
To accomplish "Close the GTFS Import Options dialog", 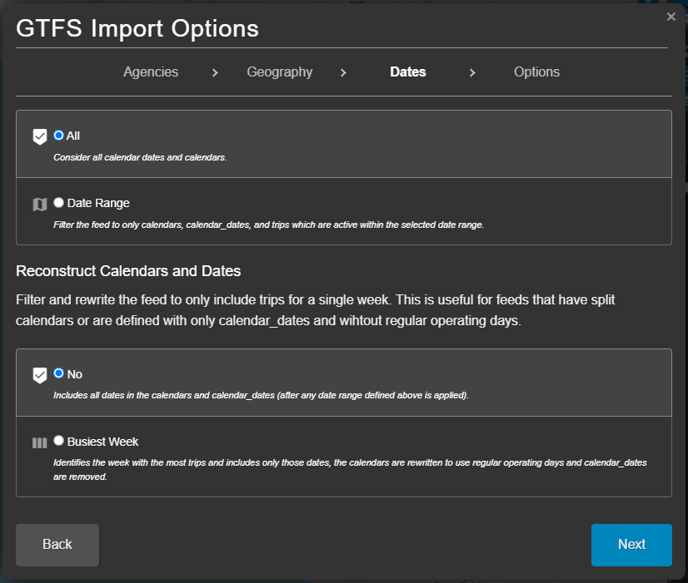I will 671,17.
